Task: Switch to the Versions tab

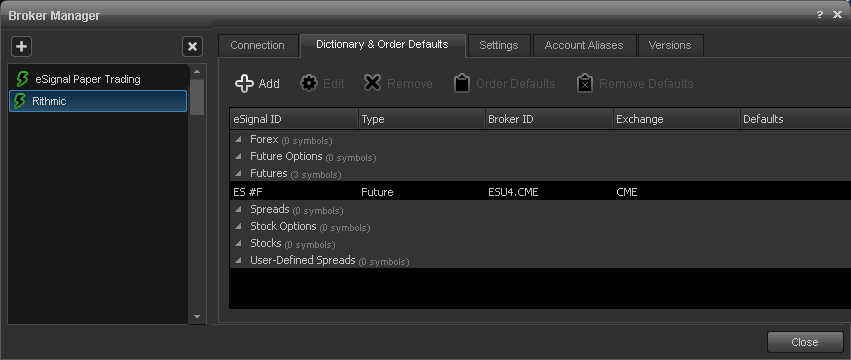Action: (670, 46)
